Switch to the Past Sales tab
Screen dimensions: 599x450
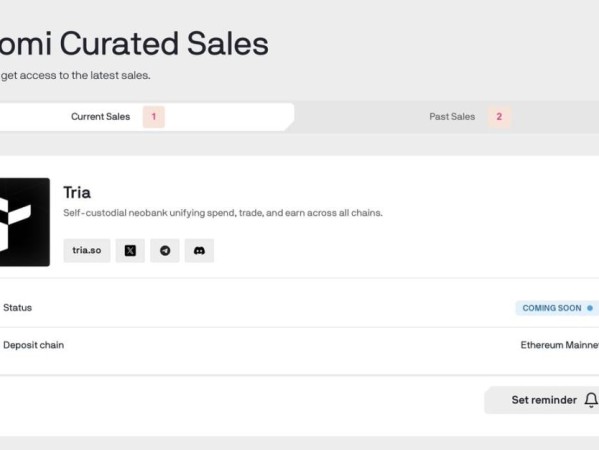(x=452, y=117)
